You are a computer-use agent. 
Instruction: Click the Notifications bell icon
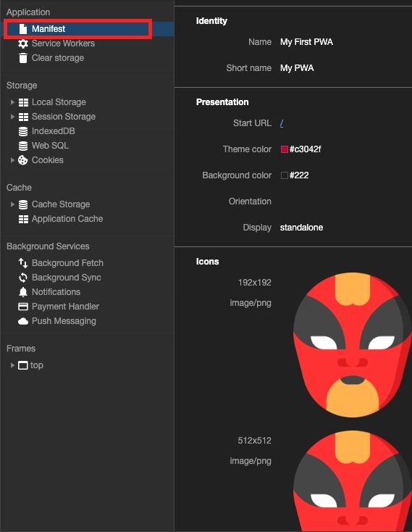pyautogui.click(x=23, y=292)
